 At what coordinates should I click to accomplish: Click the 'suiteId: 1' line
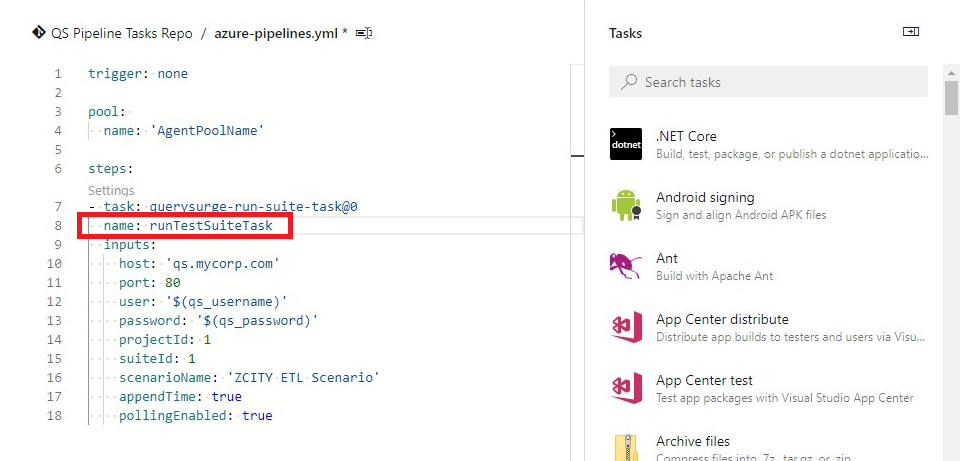click(157, 359)
